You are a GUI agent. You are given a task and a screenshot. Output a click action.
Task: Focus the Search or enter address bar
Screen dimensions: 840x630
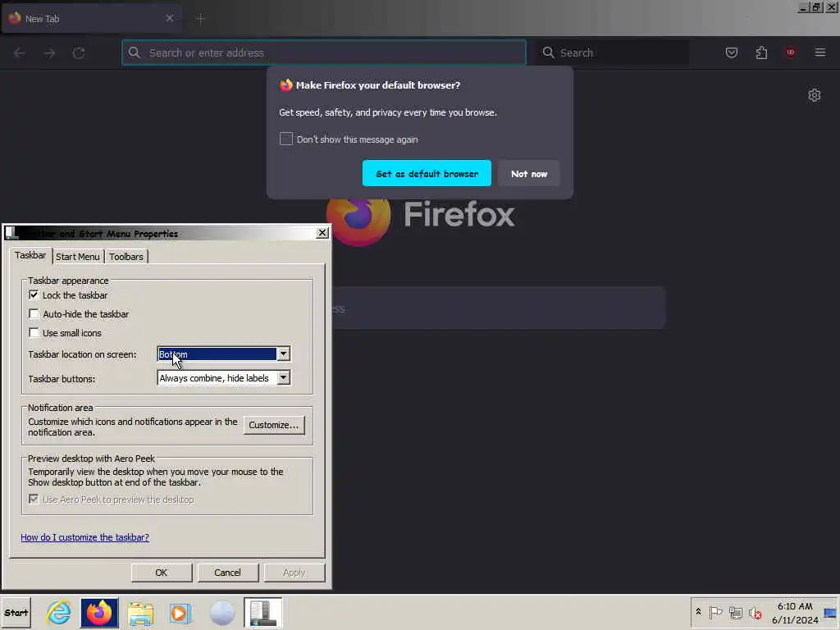[x=324, y=52]
